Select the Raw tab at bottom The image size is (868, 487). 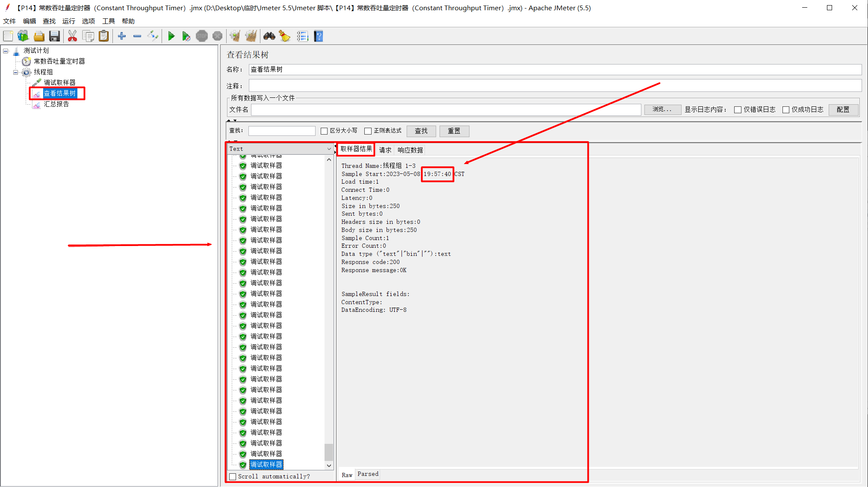[347, 475]
